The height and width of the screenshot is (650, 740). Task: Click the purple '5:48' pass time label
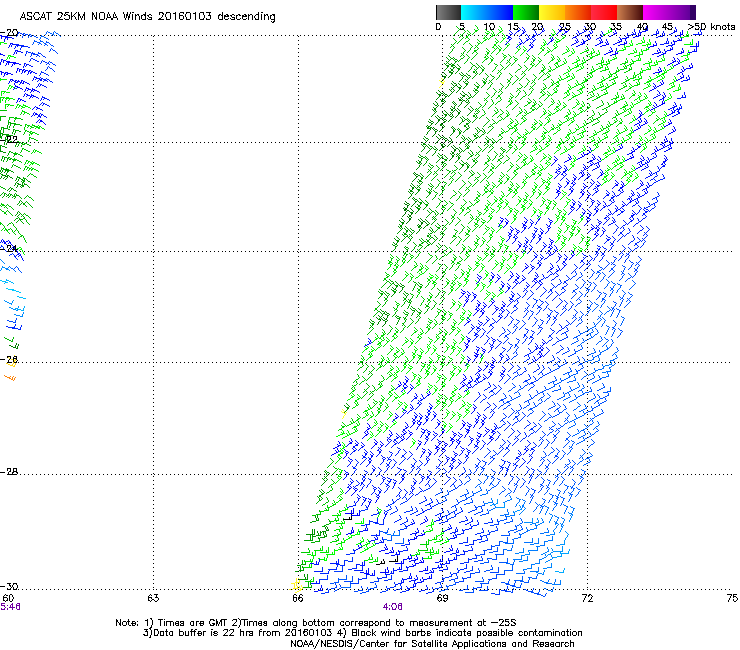[10, 607]
